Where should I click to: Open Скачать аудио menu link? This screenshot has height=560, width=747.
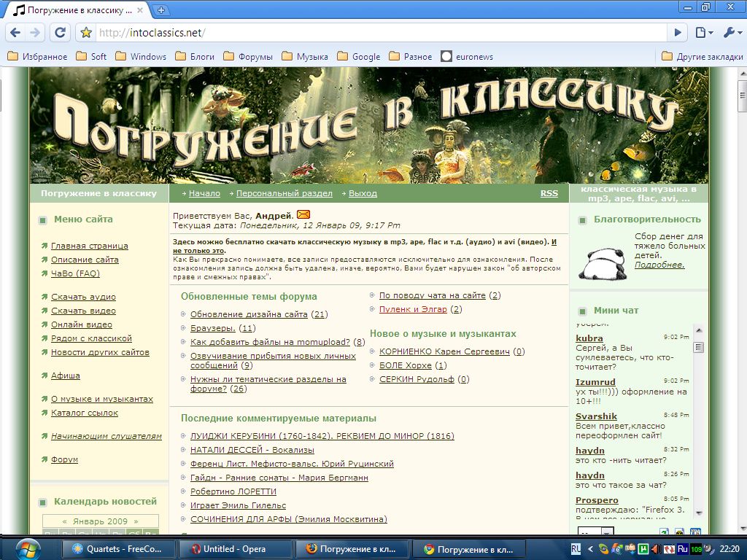click(x=83, y=297)
